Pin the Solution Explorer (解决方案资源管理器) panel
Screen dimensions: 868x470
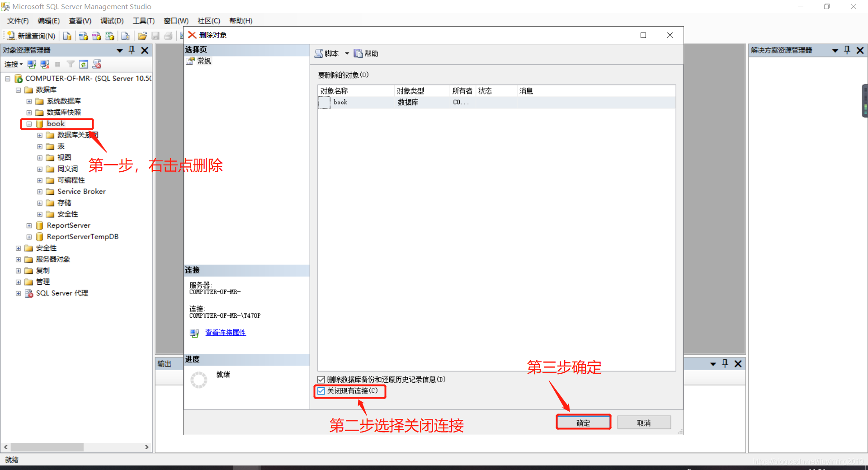click(847, 50)
